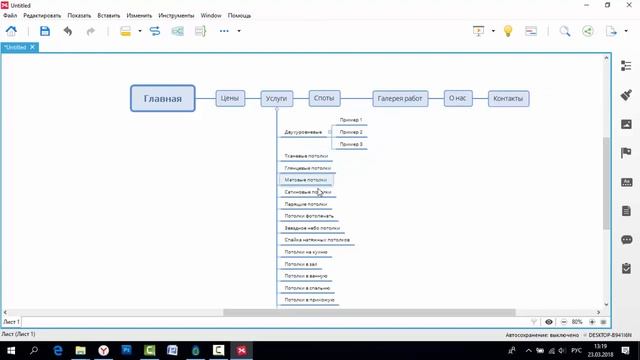The width and height of the screenshot is (640, 360).
Task: Save the mind map with floppy icon
Action: click(x=45, y=31)
